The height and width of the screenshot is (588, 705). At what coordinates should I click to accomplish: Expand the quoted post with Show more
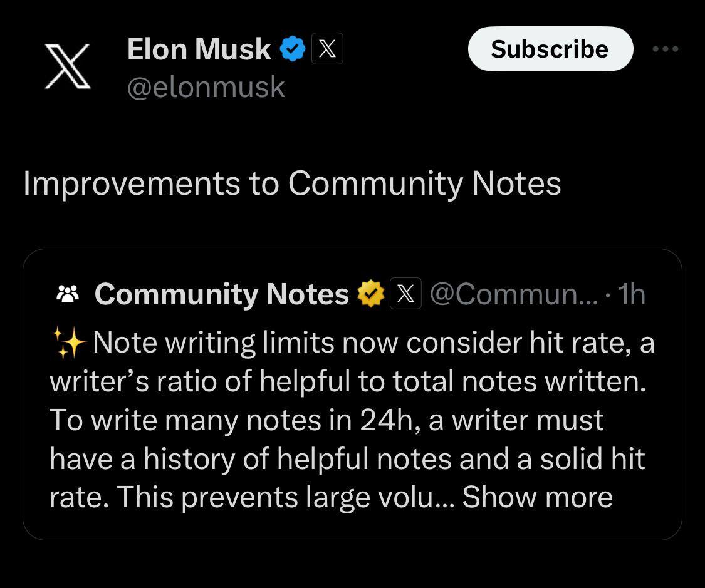pos(537,497)
